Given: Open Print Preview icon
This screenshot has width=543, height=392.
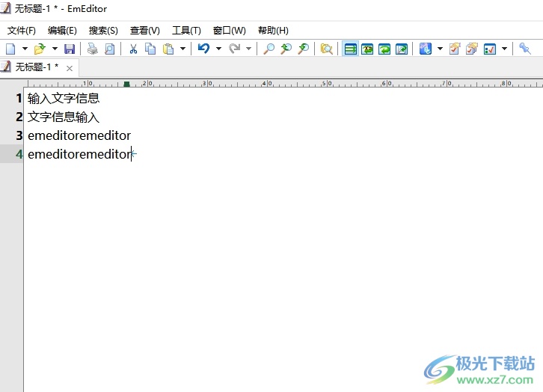Looking at the screenshot, I should [110, 49].
